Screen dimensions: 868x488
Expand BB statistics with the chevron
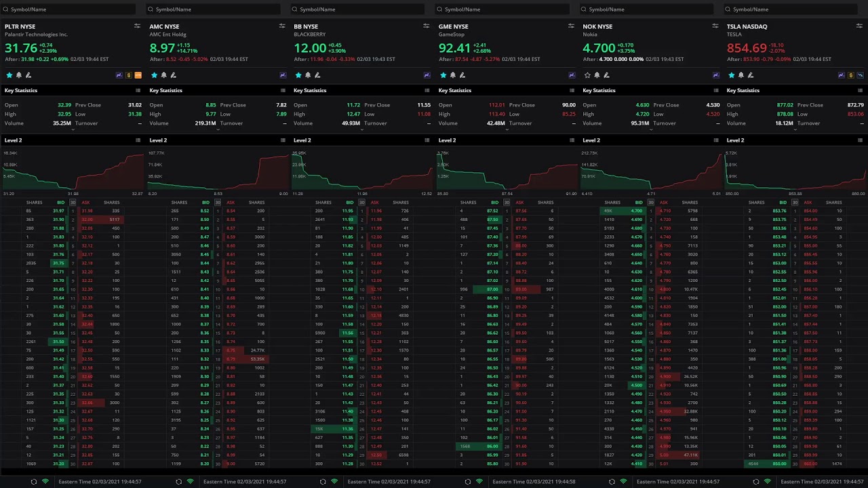click(x=361, y=129)
